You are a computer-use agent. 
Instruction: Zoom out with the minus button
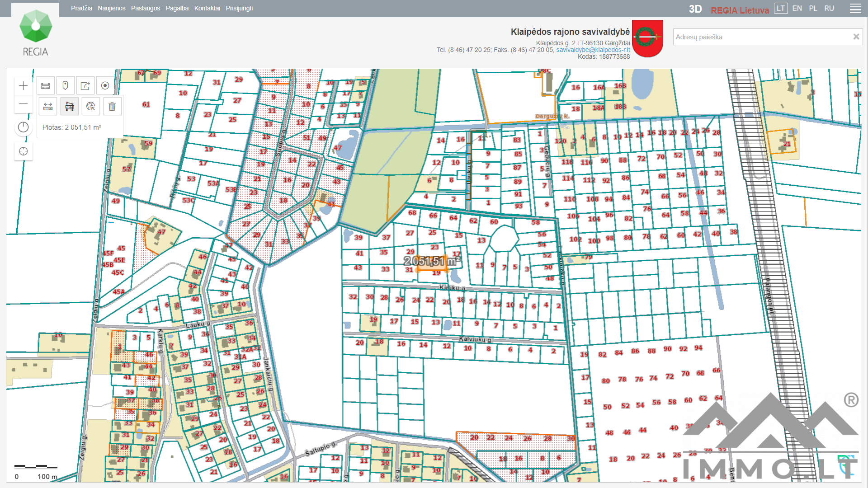point(24,104)
